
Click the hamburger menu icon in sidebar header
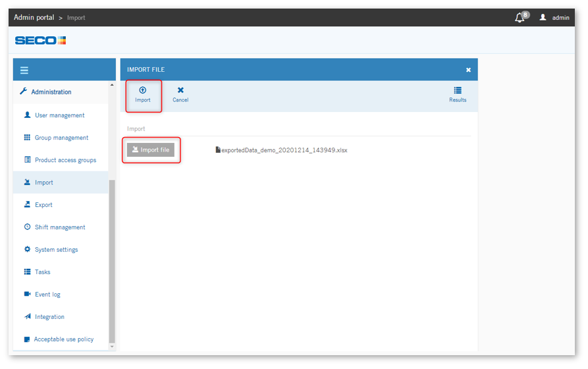[24, 71]
